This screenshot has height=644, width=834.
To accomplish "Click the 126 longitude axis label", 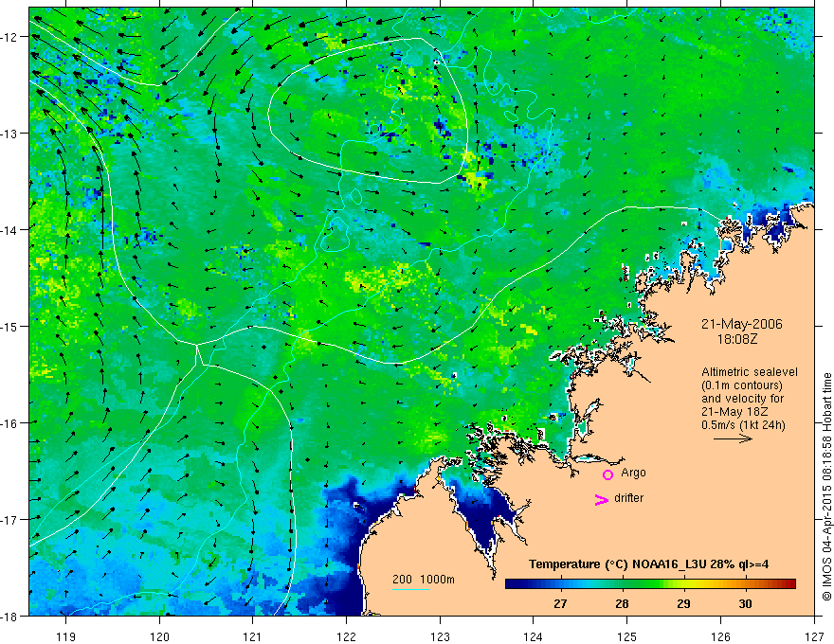I will (720, 636).
